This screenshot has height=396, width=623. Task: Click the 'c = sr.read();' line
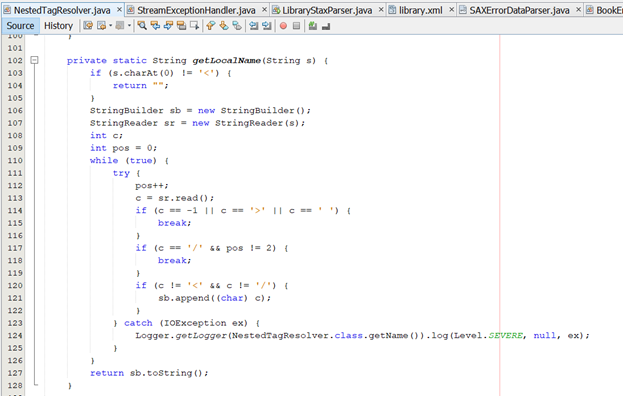174,198
